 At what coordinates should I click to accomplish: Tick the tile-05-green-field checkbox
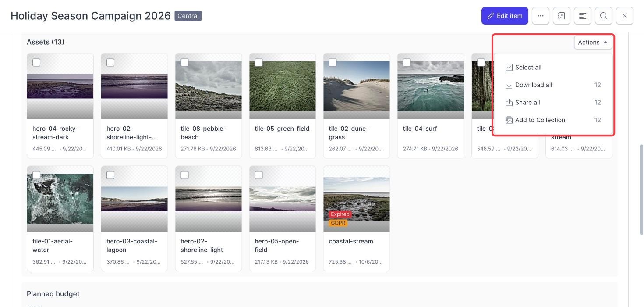pyautogui.click(x=259, y=63)
